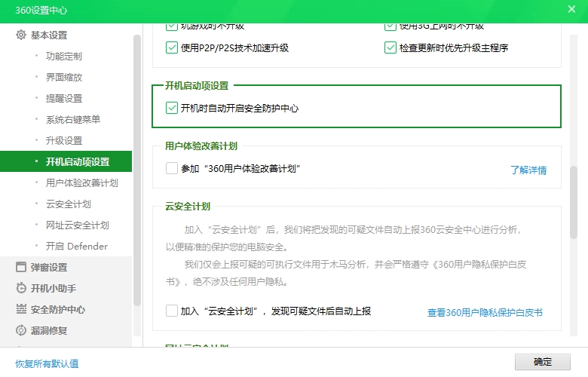This screenshot has height=377, width=588.
Task: Enable 加入"云安全计划" checkbox
Action: click(172, 311)
